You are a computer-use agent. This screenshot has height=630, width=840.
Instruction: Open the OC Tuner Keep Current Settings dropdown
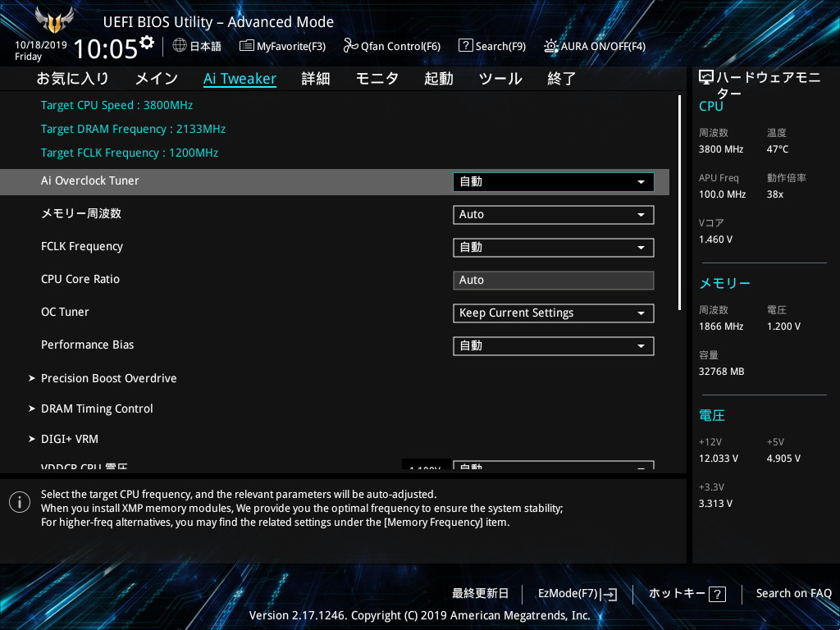tap(554, 313)
